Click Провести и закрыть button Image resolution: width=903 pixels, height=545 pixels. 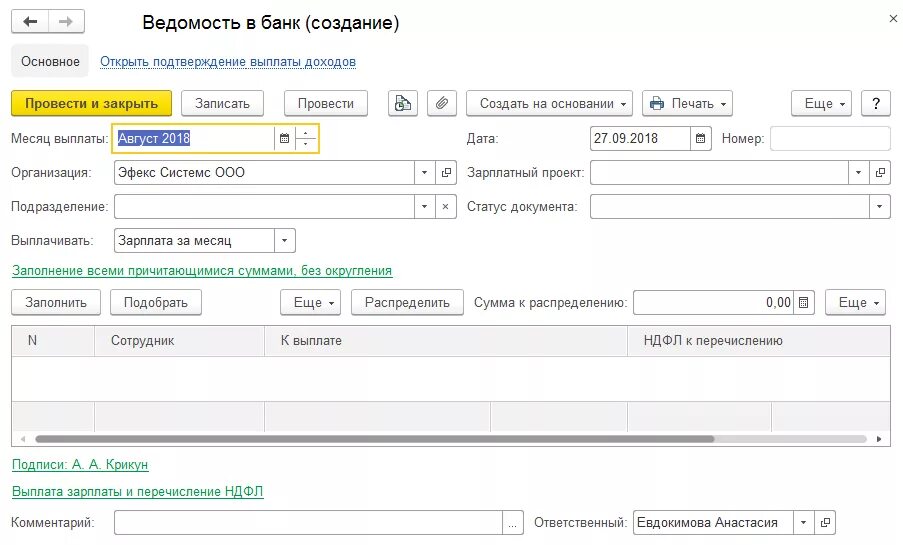click(91, 103)
